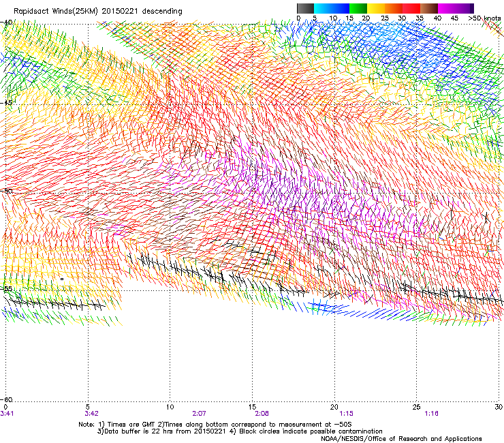504x443 pixels.
Task: Click the legend scale label '40'
Action: 437,18
